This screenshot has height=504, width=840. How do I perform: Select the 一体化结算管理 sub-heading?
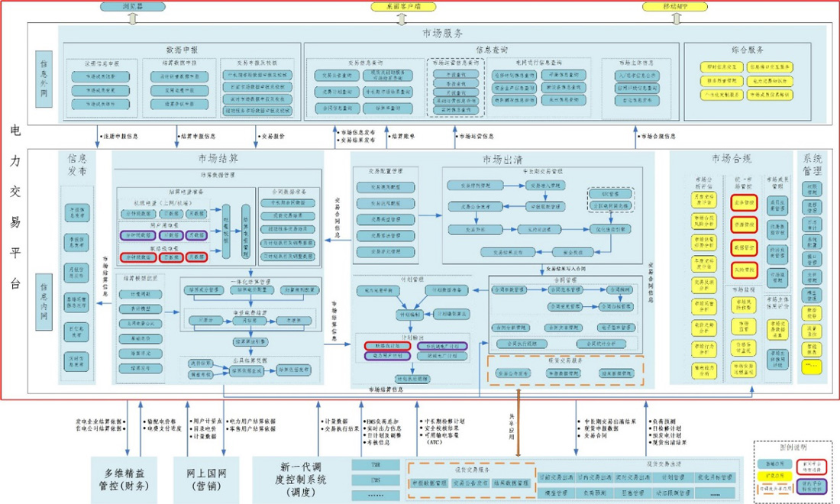coord(250,281)
